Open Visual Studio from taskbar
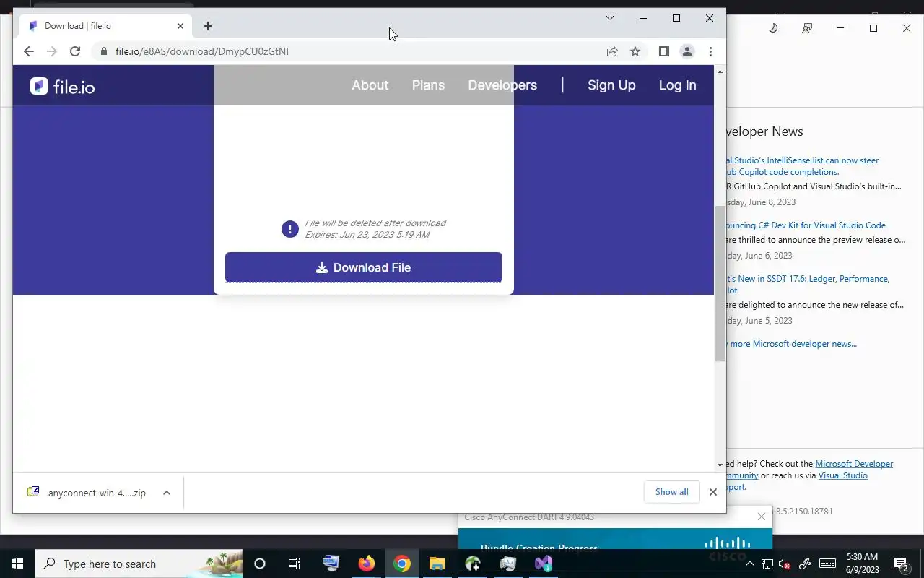The image size is (924, 578). (x=544, y=564)
